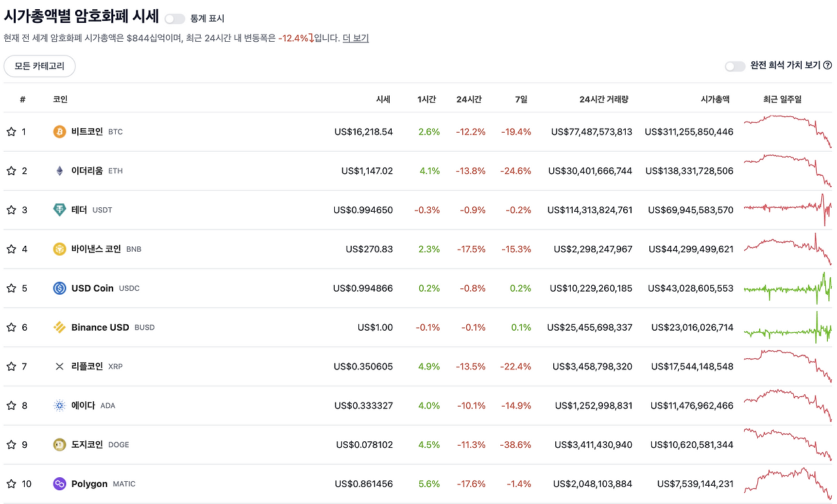Viewport: 837px width, 504px height.
Task: Open the 바이낸스 코인 page
Action: click(x=96, y=249)
